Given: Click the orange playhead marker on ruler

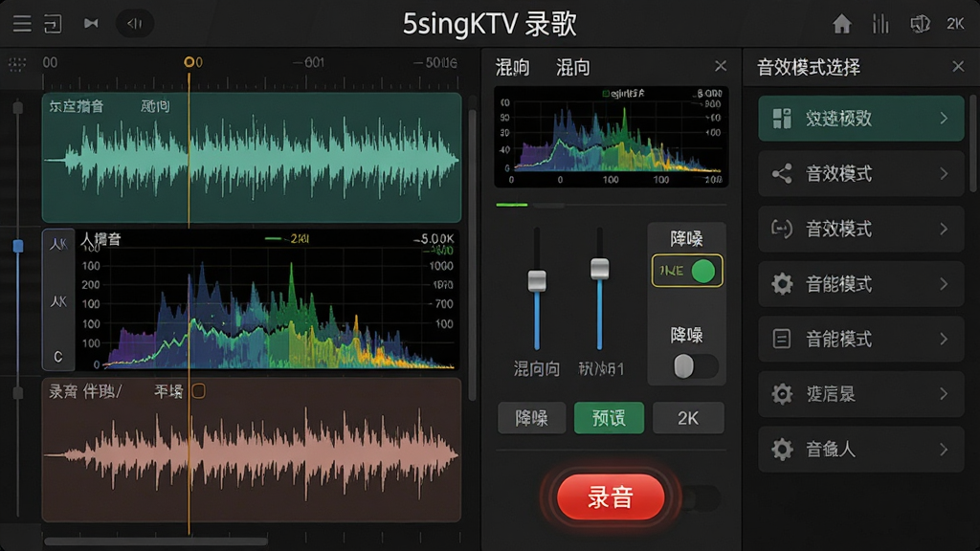Looking at the screenshot, I should [189, 62].
